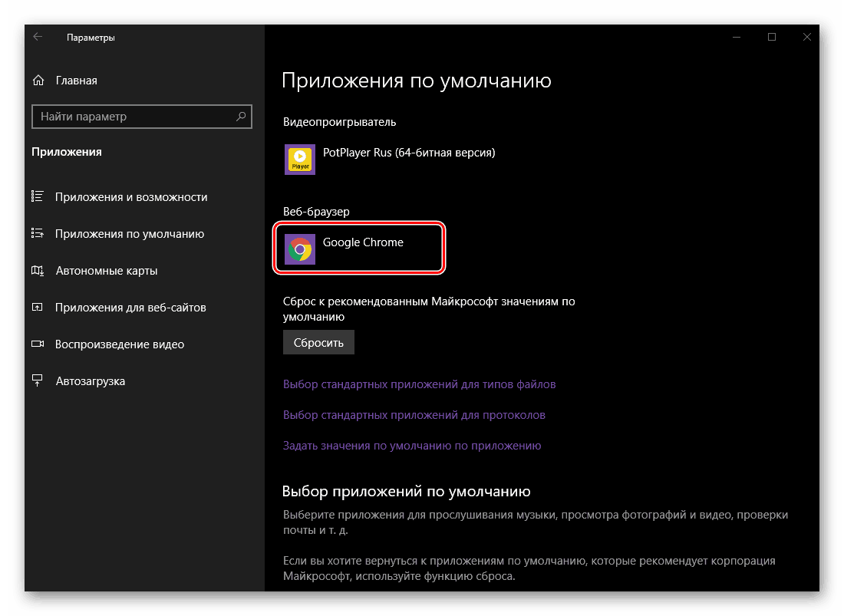Click the back arrow in Параметры
Viewport: 844px width, 616px height.
click(37, 36)
